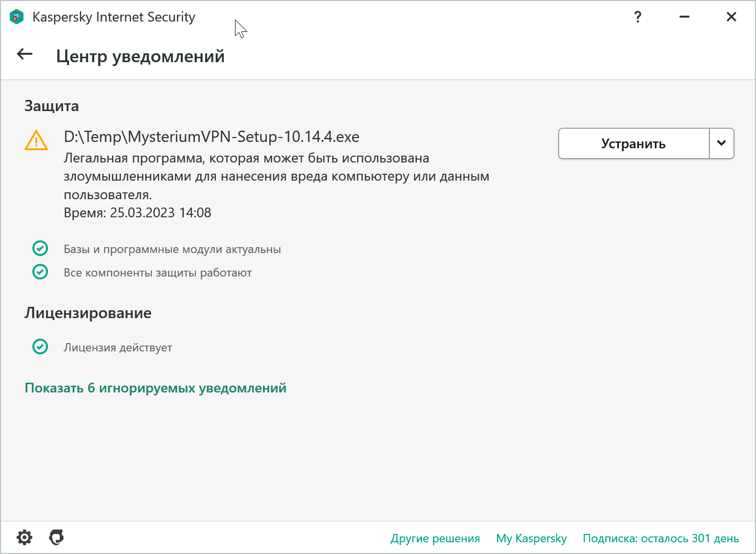Click the back arrow to leave Notification Center

(24, 54)
